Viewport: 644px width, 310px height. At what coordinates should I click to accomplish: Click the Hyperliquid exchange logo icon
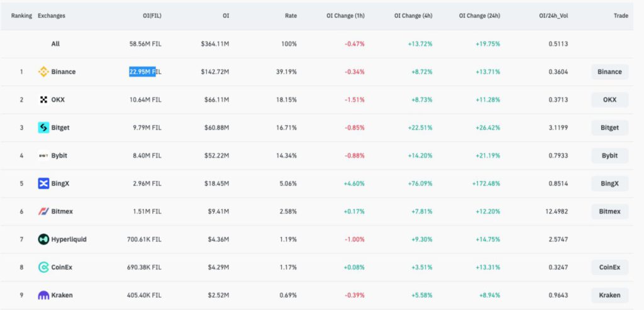(x=43, y=239)
